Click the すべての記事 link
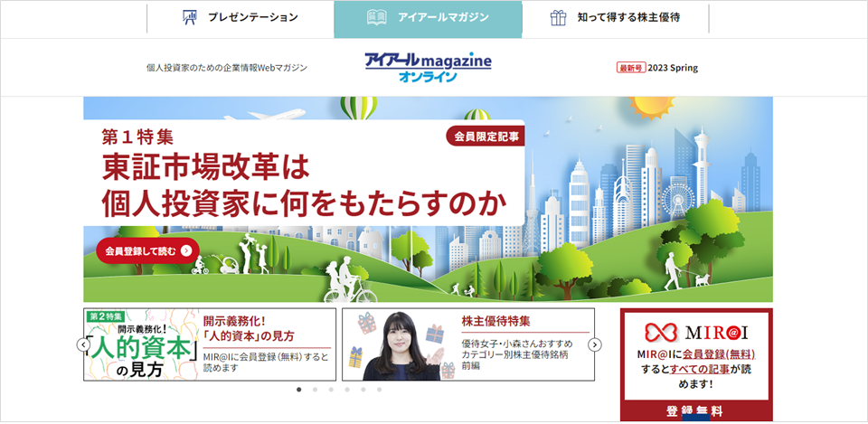Image resolution: width=868 pixels, height=424 pixels. (700, 369)
